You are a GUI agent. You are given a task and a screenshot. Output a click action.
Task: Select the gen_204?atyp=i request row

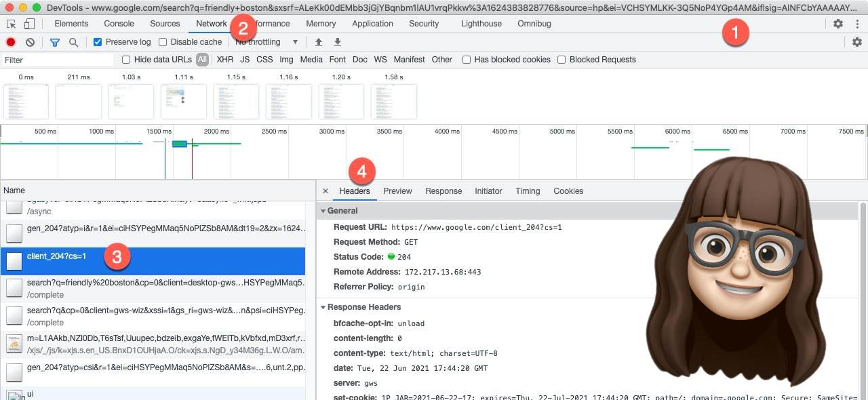click(153, 233)
